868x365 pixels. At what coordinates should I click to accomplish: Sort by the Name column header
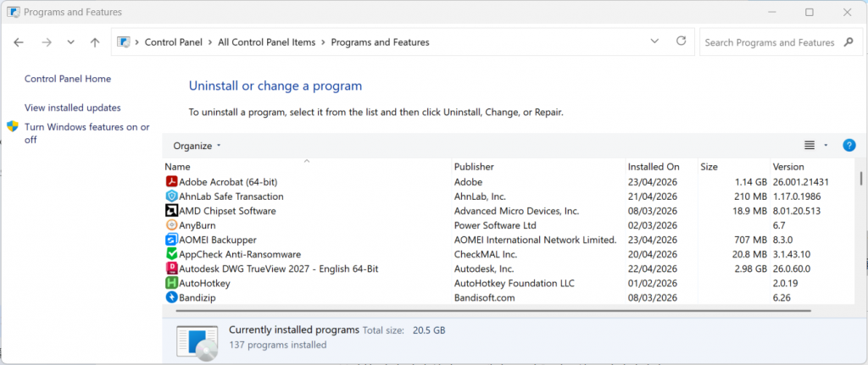(x=307, y=167)
